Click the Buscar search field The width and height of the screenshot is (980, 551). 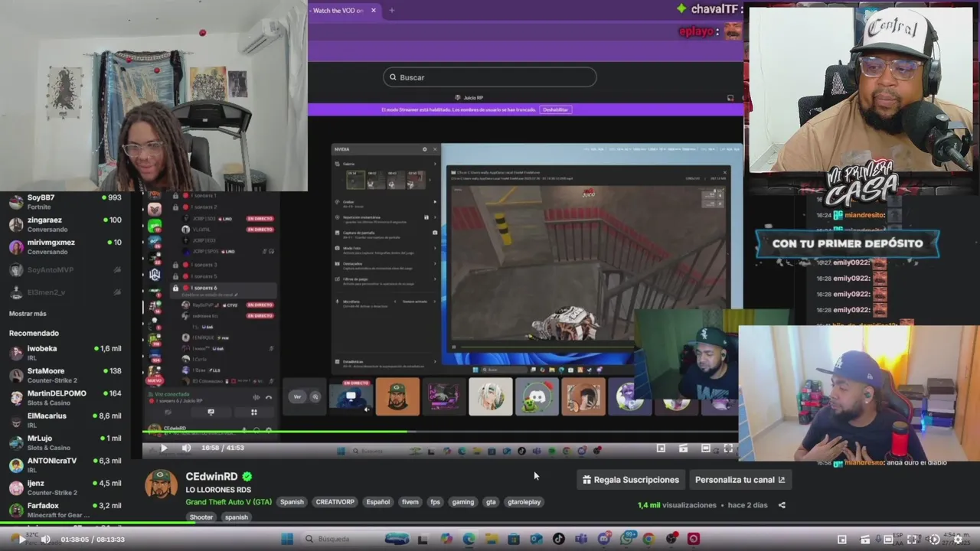tap(490, 77)
